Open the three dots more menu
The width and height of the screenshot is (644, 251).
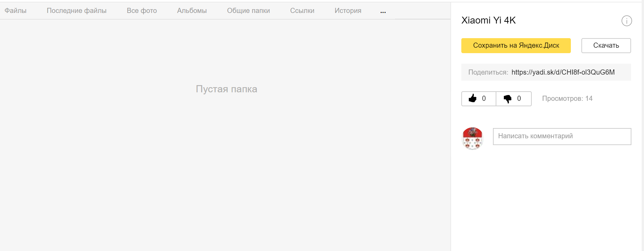(383, 11)
